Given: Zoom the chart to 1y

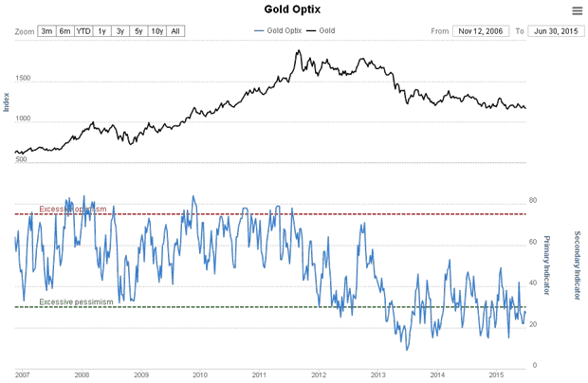Looking at the screenshot, I should [x=102, y=31].
